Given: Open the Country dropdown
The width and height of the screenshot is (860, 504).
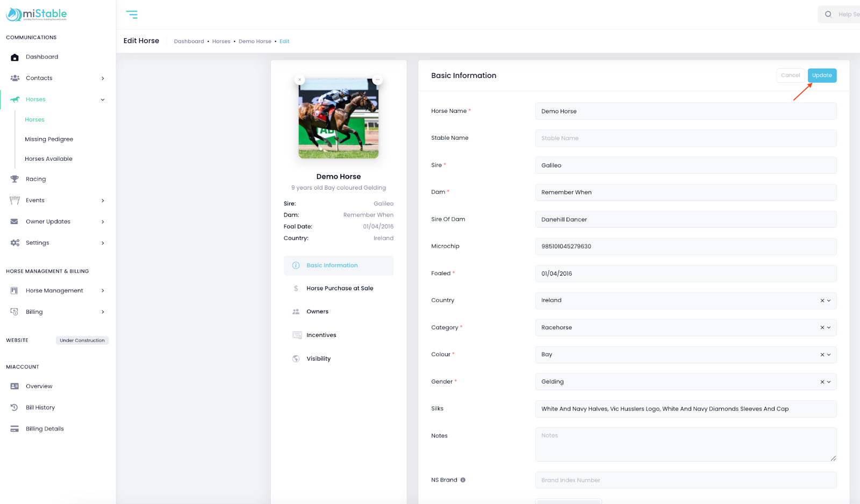Looking at the screenshot, I should point(829,300).
